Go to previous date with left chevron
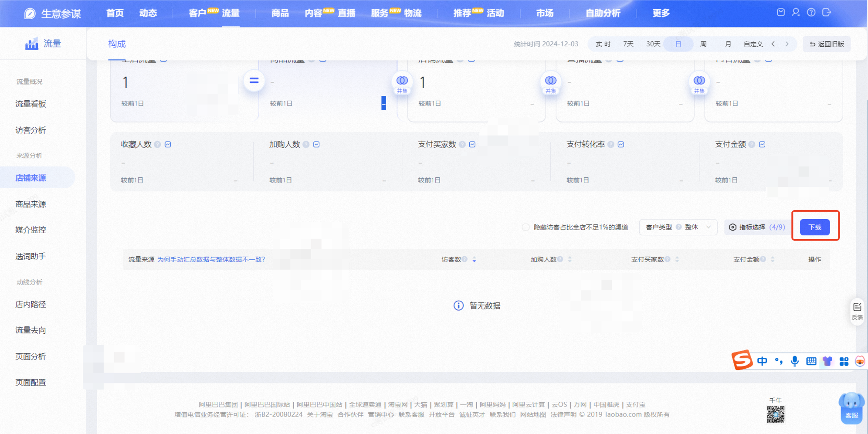Viewport: 868px width, 434px height. (773, 44)
